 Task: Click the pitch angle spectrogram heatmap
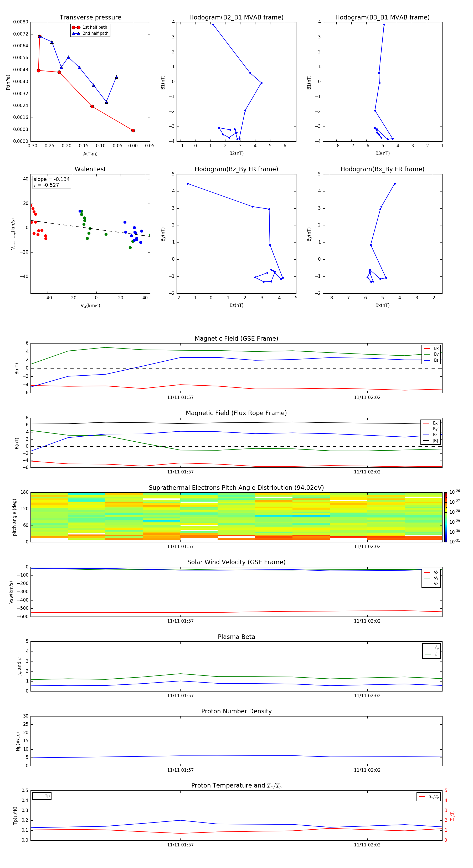[x=236, y=517]
